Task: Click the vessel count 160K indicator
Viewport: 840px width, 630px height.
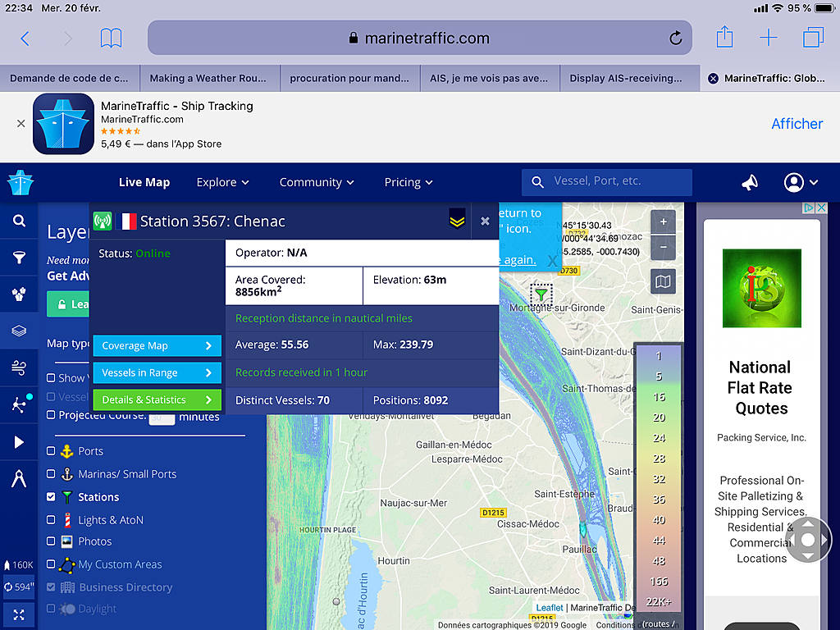Action: click(x=19, y=565)
